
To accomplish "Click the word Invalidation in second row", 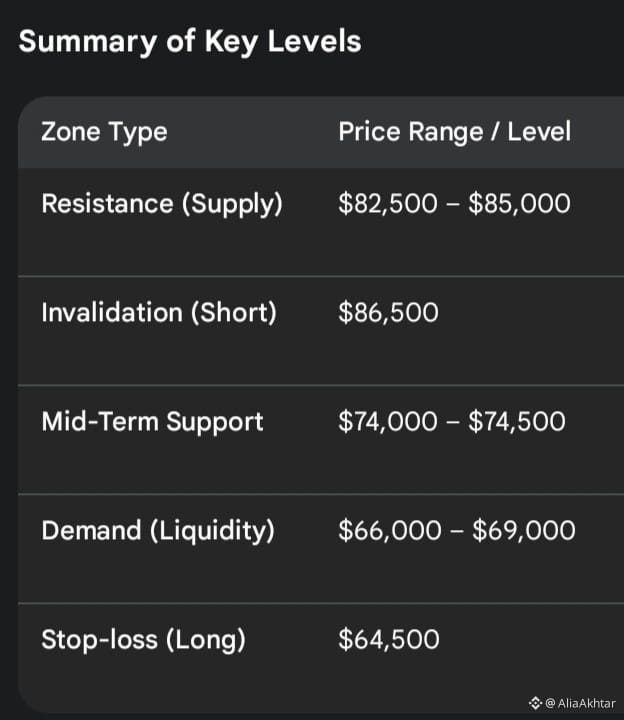I will coord(112,312).
